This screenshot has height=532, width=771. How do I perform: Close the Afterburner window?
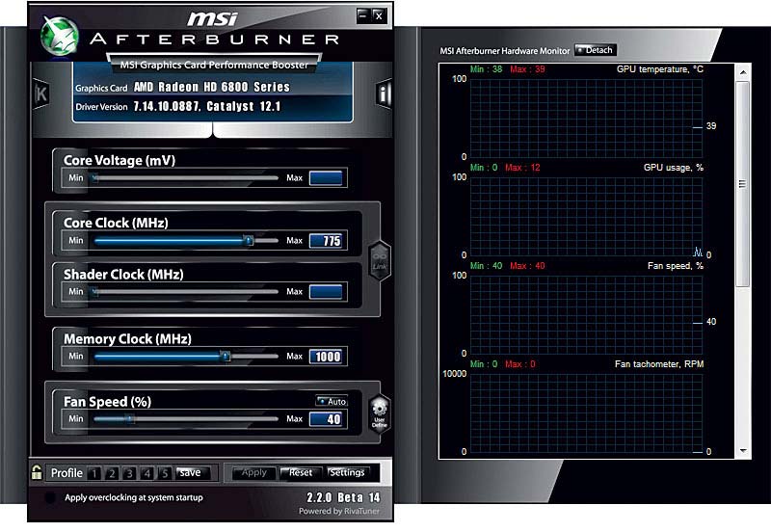379,15
